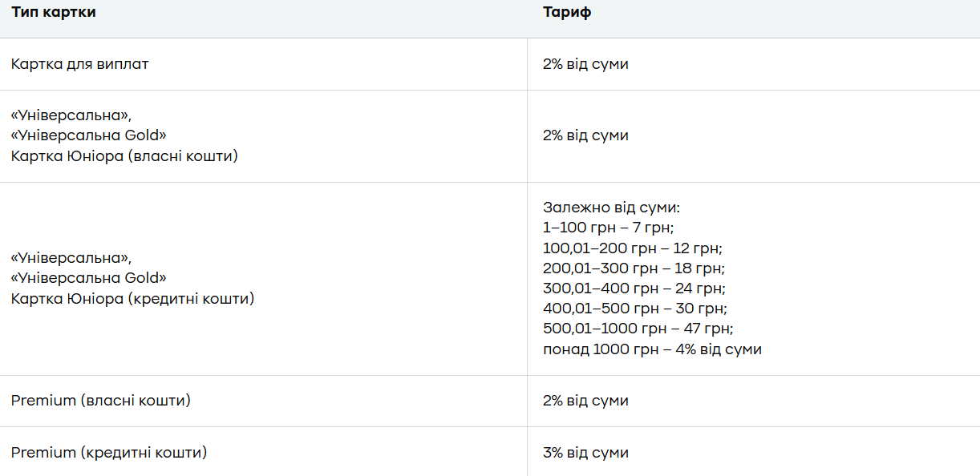This screenshot has width=980, height=476.
Task: Select the "Картка для виплат" row label
Action: [x=80, y=64]
